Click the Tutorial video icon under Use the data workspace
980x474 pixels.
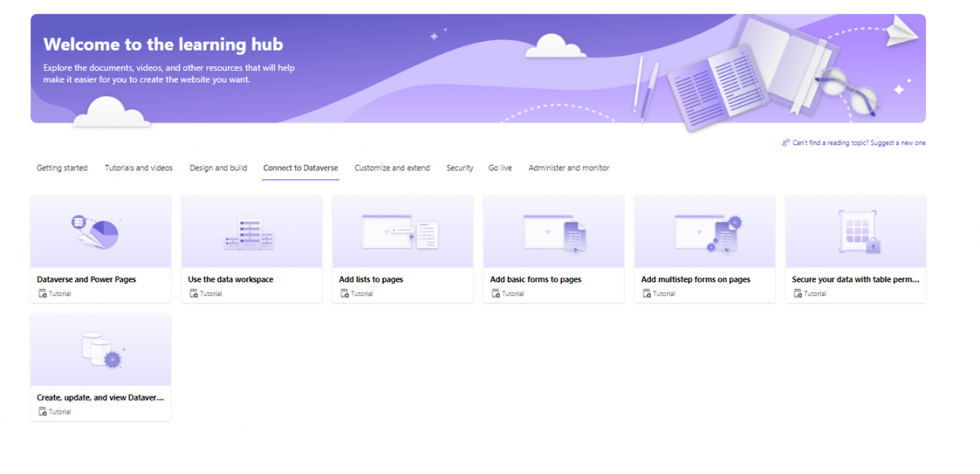194,293
